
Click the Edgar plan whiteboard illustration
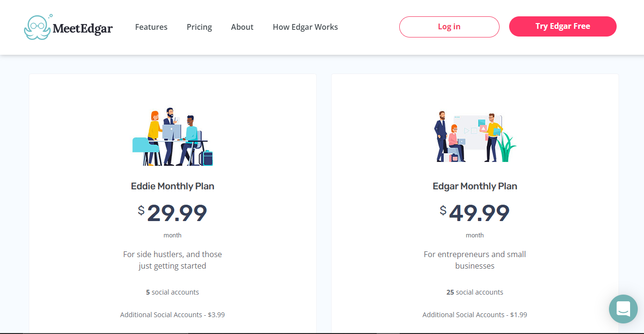click(475, 137)
